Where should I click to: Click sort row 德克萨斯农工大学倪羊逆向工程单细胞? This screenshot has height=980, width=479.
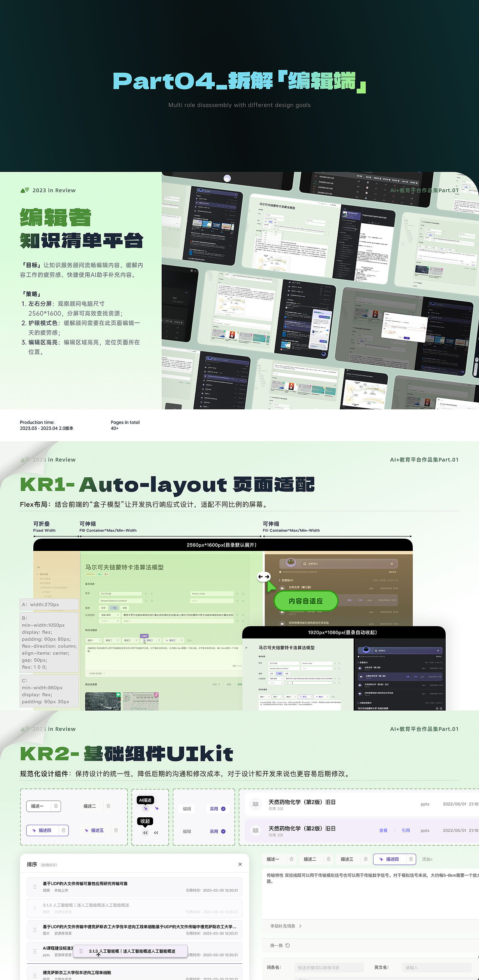(x=134, y=974)
